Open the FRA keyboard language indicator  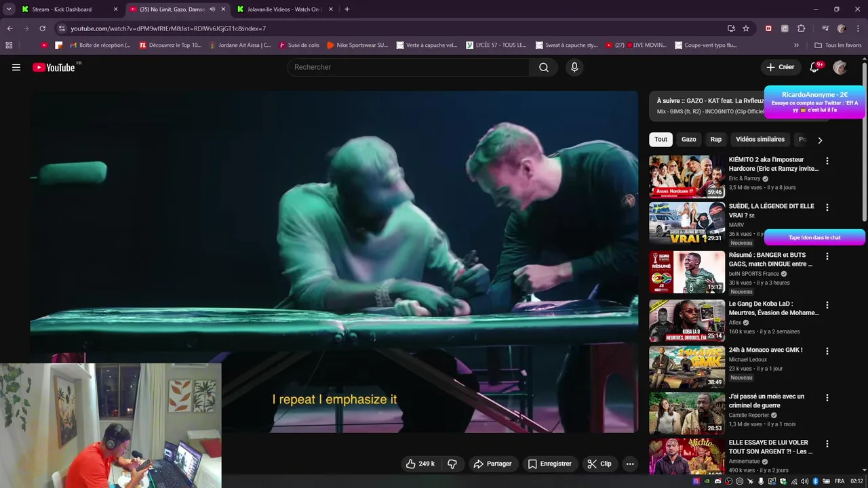pos(840,481)
